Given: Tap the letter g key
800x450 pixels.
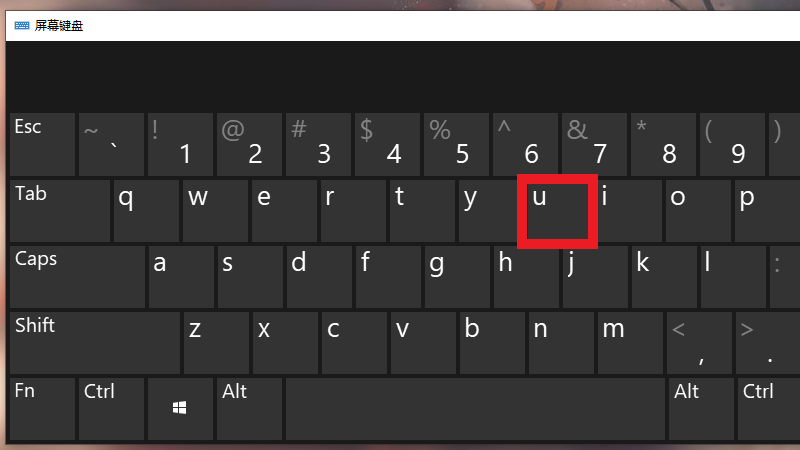Looking at the screenshot, I should (x=457, y=277).
